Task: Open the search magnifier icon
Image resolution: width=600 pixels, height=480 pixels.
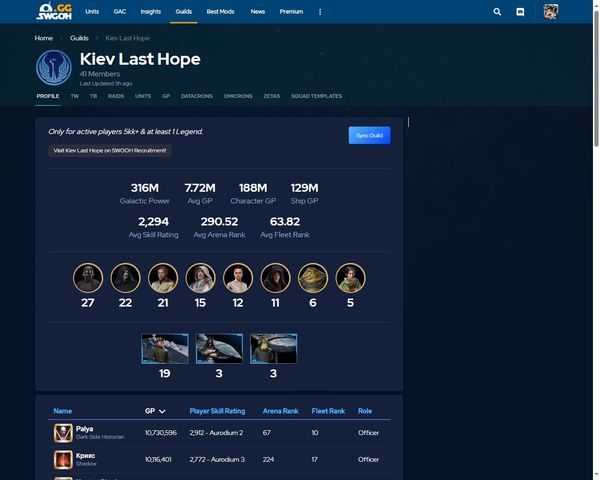Action: pyautogui.click(x=498, y=12)
